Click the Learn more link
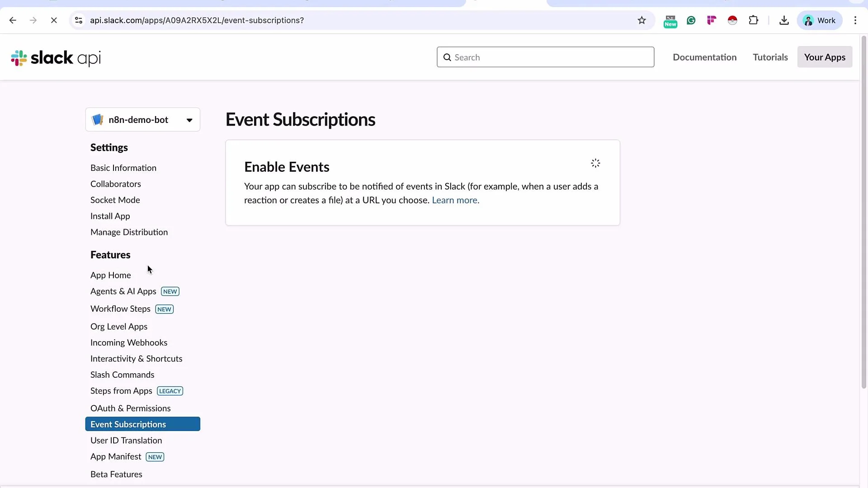The image size is (868, 488). pos(455,200)
